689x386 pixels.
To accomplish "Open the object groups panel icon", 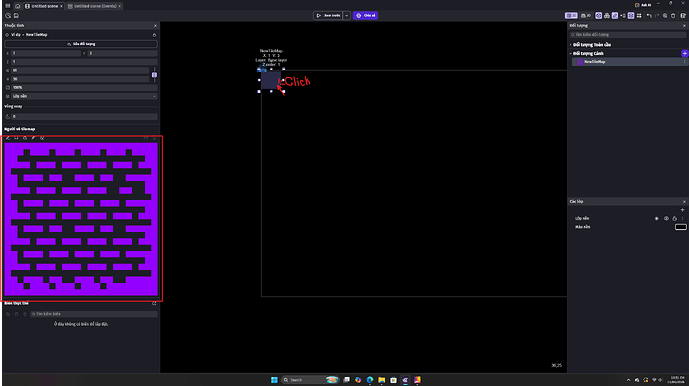I will click(607, 15).
